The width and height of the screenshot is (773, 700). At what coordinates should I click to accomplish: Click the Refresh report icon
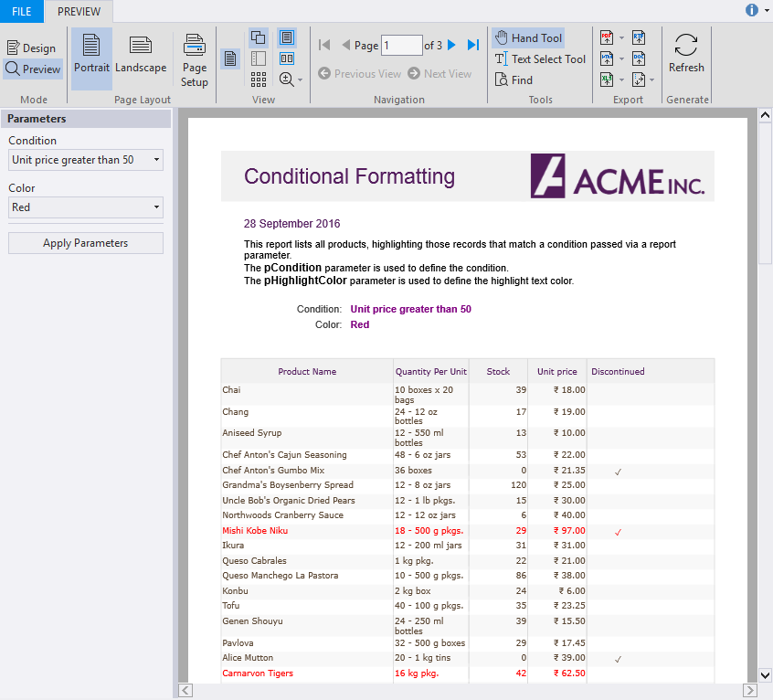(686, 55)
